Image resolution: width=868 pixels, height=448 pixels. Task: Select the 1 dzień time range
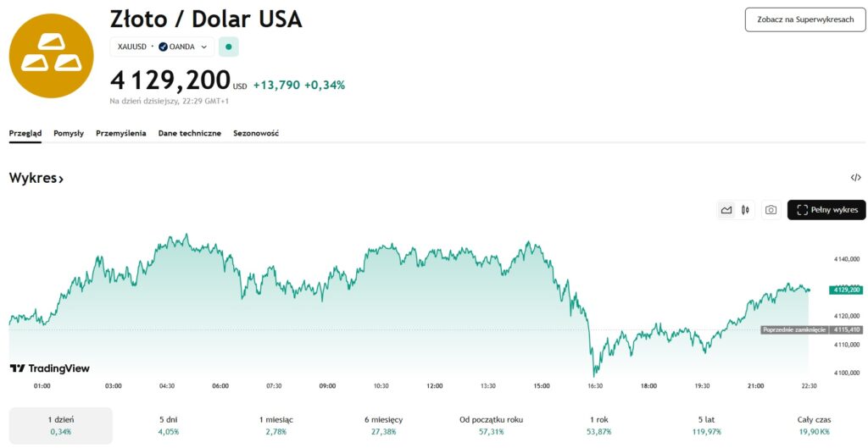pos(60,425)
